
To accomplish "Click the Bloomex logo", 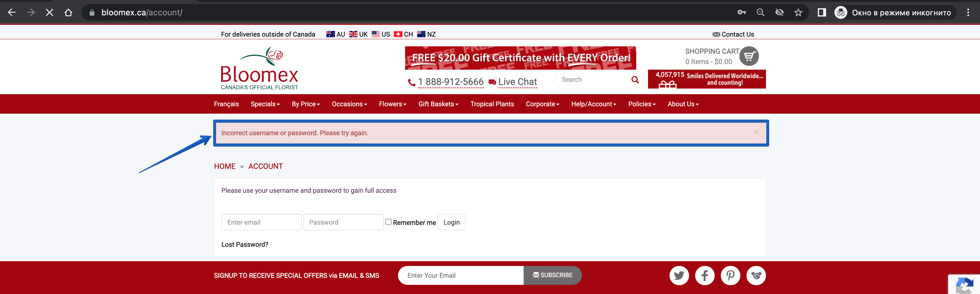I will click(259, 68).
